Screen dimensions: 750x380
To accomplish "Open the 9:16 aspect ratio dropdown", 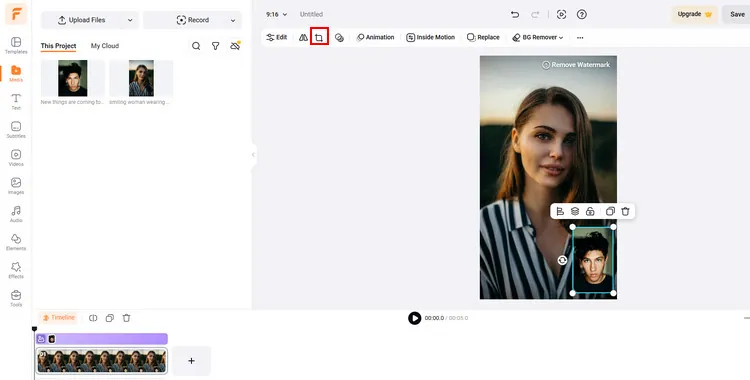I will (276, 14).
